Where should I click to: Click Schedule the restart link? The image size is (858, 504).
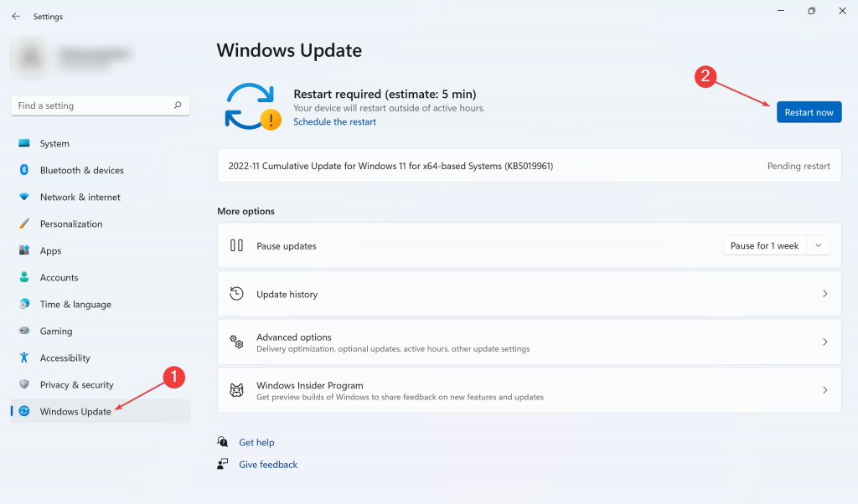click(334, 122)
